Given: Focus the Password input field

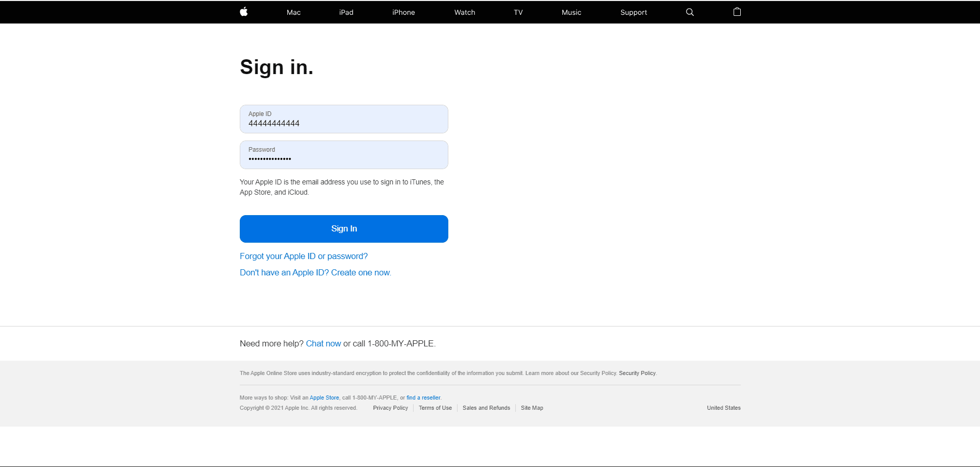Looking at the screenshot, I should click(344, 155).
